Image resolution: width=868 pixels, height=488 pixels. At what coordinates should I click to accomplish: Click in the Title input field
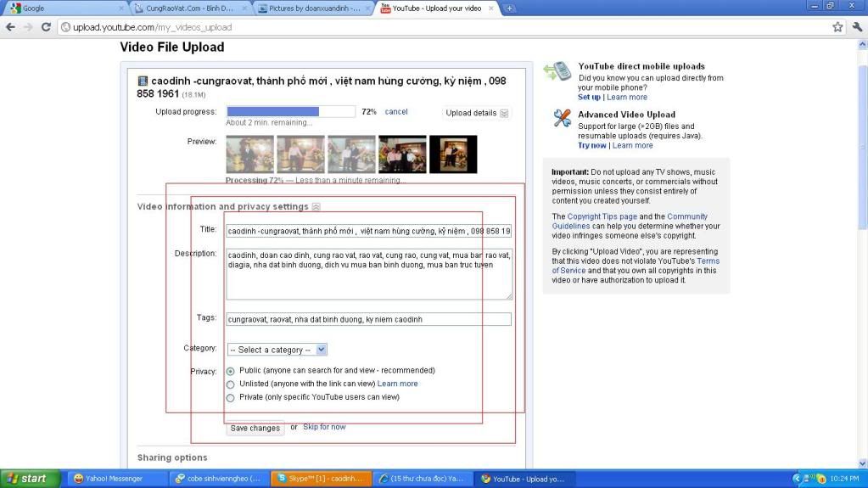(x=369, y=231)
